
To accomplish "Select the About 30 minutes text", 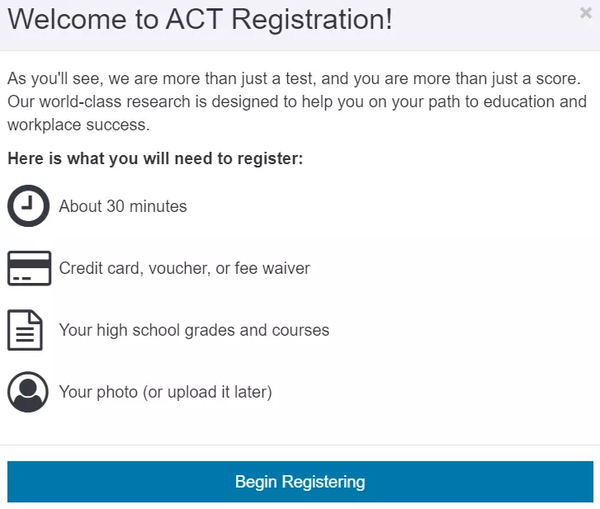I will (123, 206).
